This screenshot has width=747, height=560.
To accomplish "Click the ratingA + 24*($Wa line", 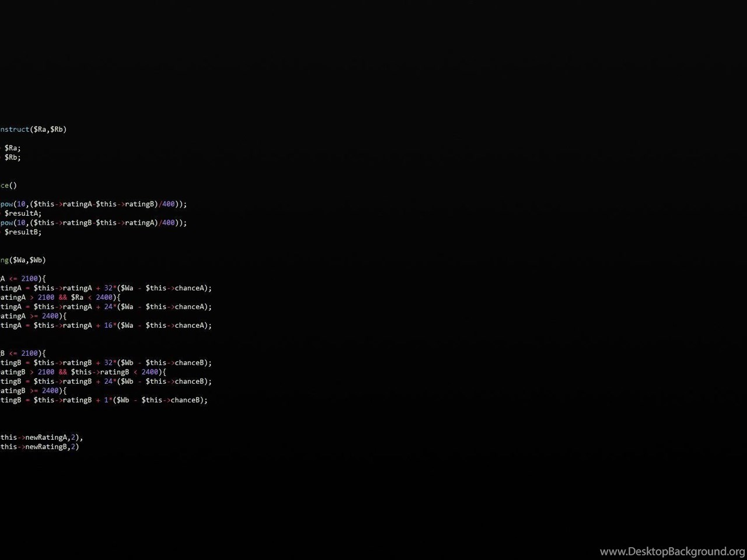I will (x=106, y=307).
